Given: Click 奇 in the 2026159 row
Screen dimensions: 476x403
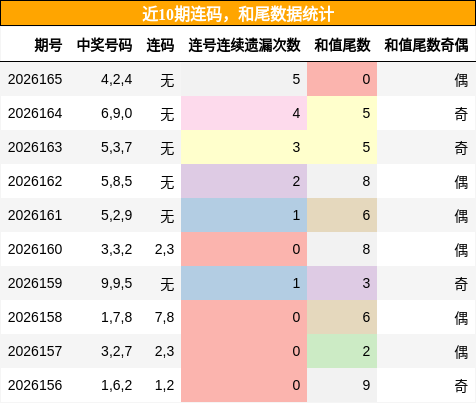Looking at the screenshot, I should 461,284.
